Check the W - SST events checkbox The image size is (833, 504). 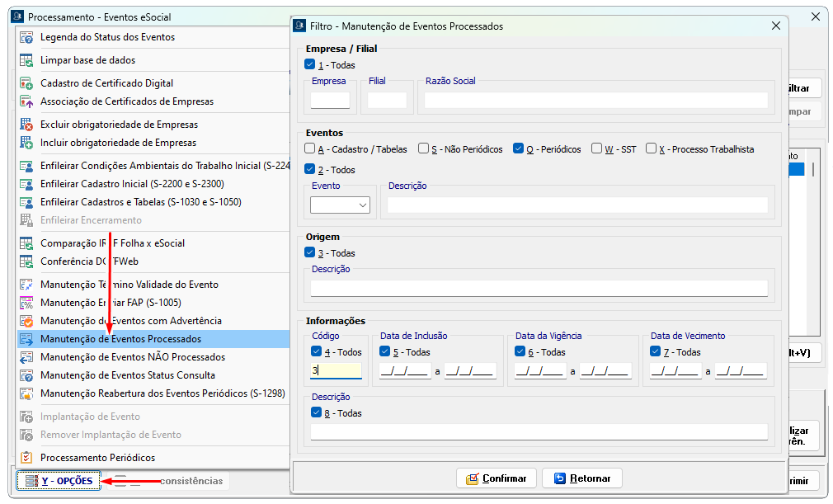click(596, 149)
